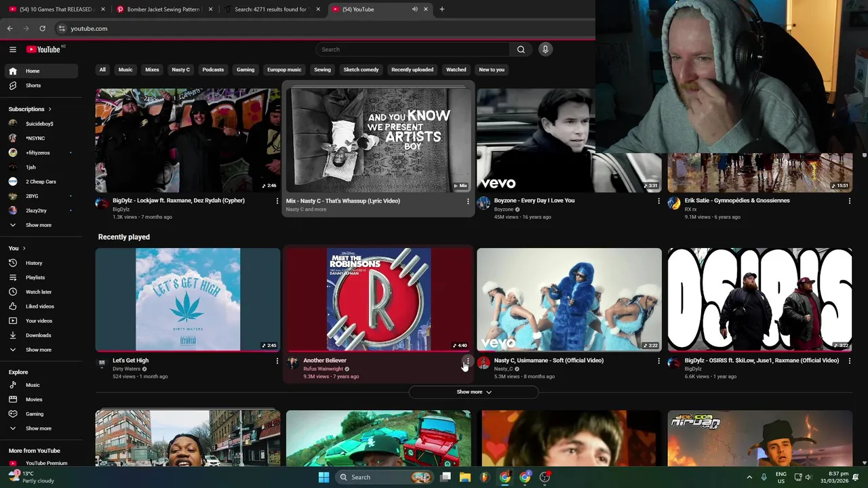
Task: Select the Mixes filter chip
Action: pyautogui.click(x=152, y=70)
